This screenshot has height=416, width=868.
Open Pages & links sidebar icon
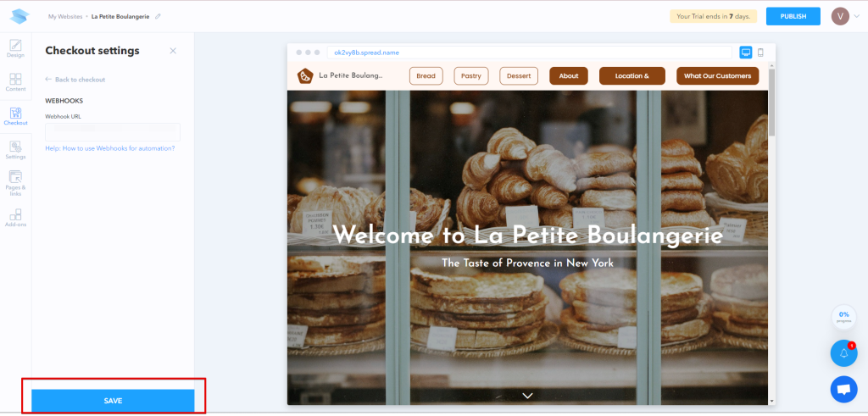(x=15, y=180)
